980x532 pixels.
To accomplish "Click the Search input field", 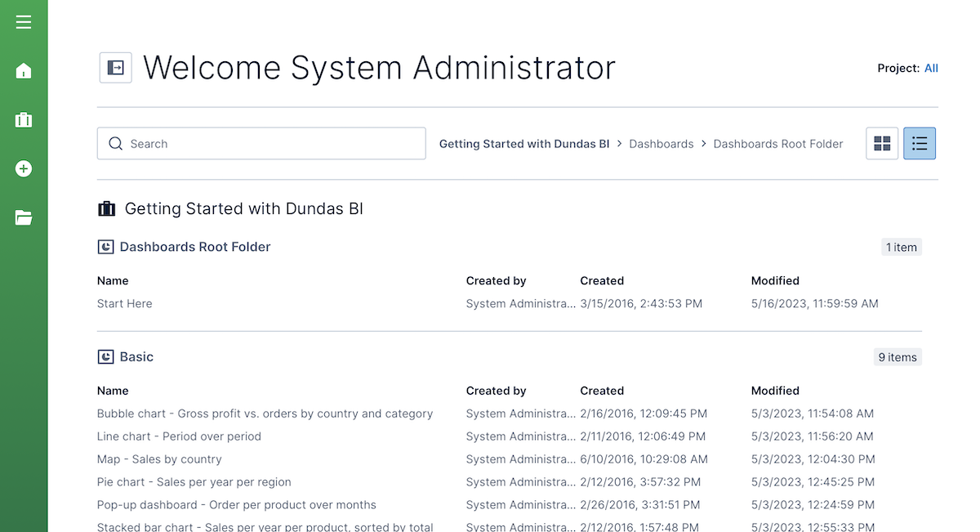I will [261, 144].
